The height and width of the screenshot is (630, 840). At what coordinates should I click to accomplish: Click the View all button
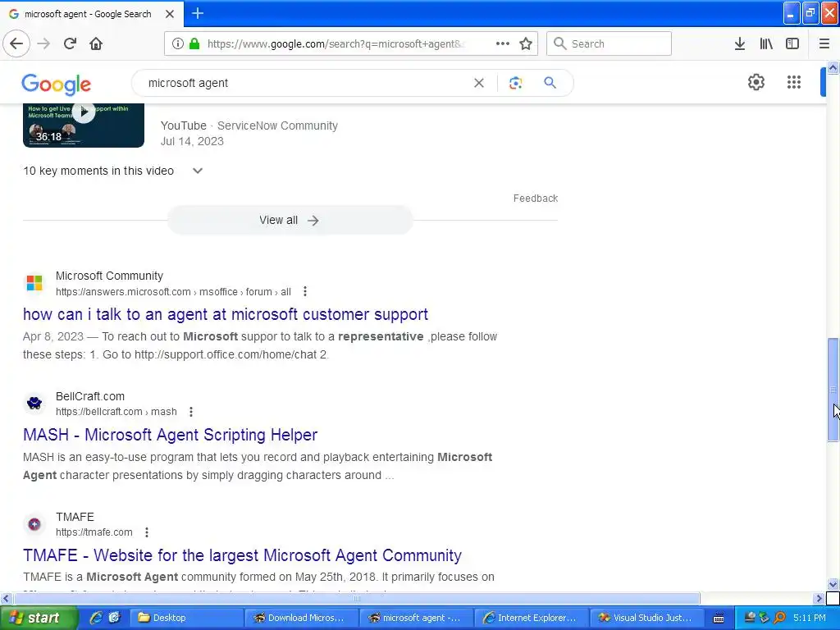tap(290, 220)
